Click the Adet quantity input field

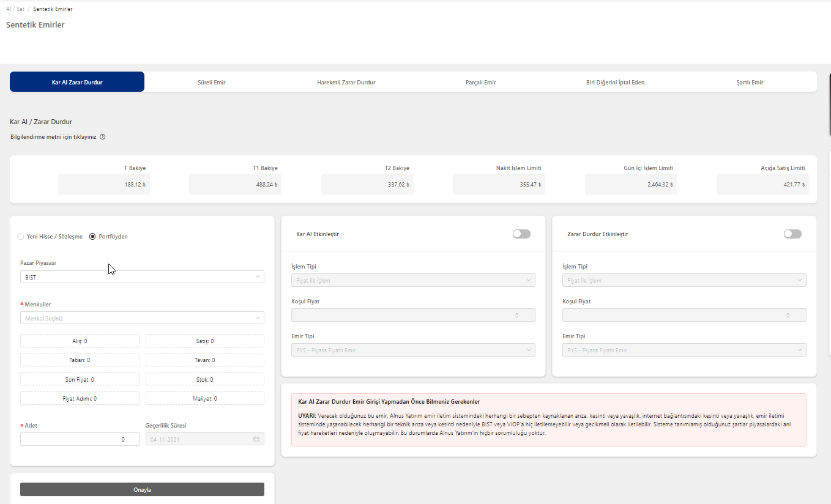(80, 439)
